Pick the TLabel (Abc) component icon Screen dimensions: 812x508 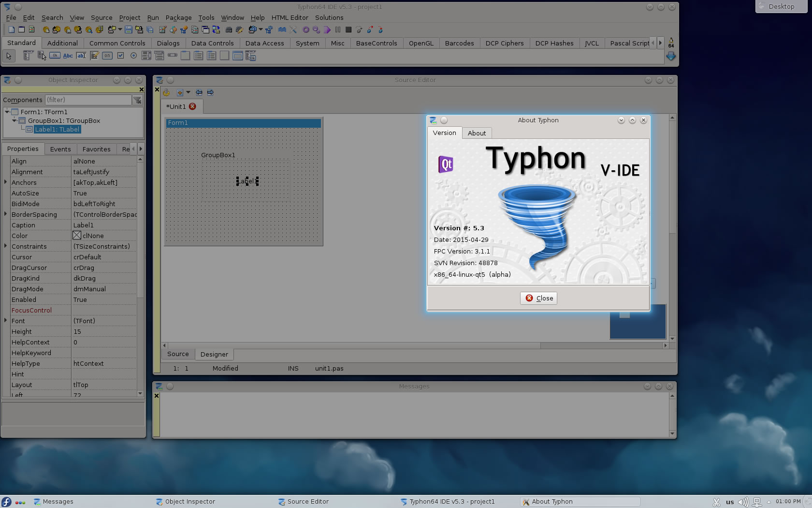click(x=68, y=56)
